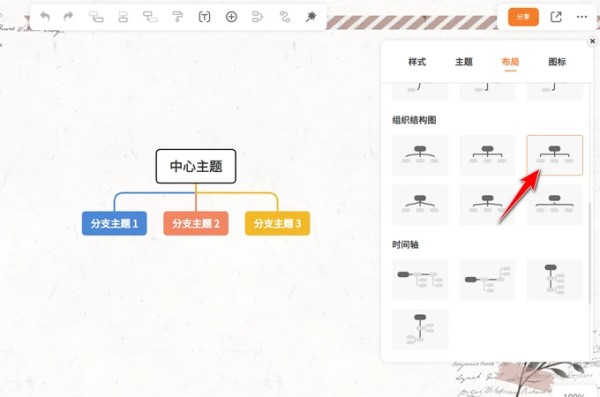The image size is (600, 397).
Task: Switch to the 样式 tab
Action: click(417, 62)
